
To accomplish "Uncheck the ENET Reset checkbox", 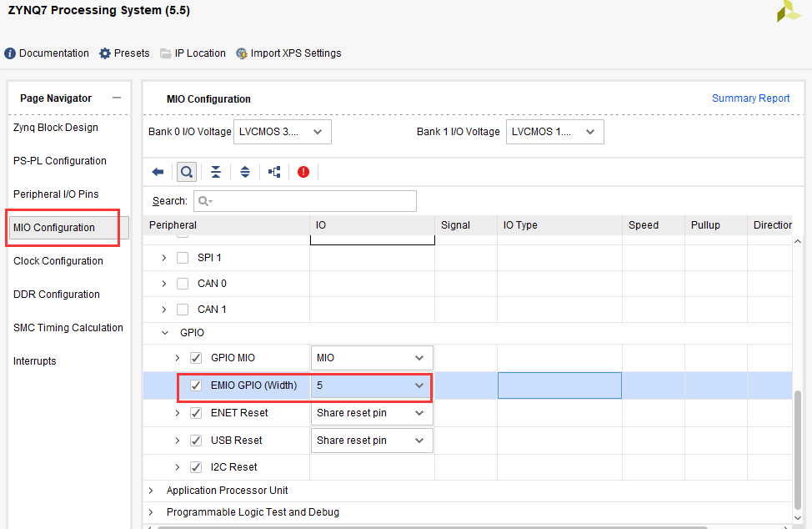I will click(x=196, y=413).
